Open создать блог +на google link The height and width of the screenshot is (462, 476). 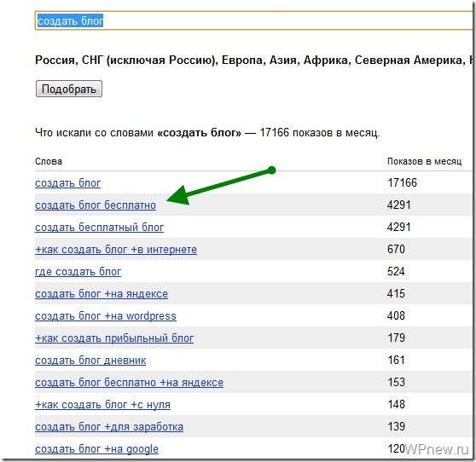point(97,448)
